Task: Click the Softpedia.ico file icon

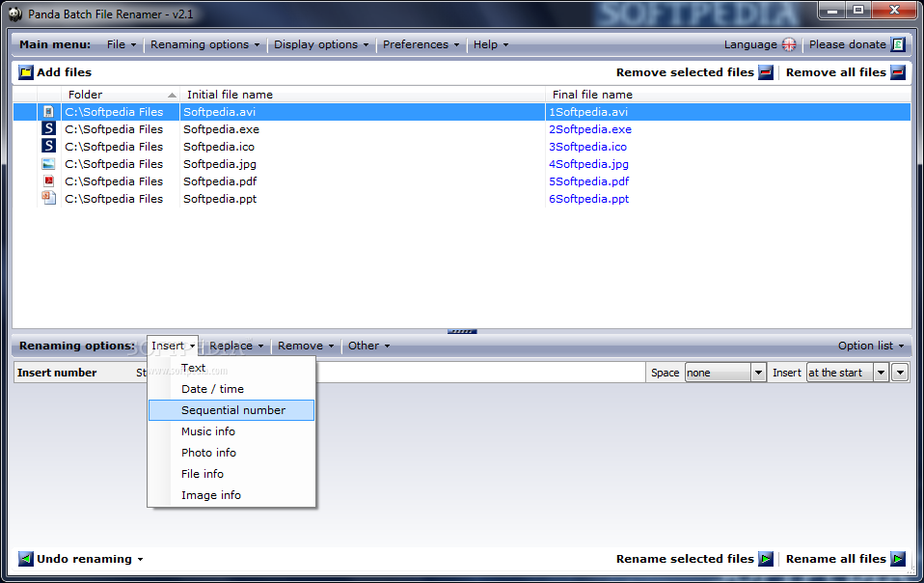Action: coord(49,146)
